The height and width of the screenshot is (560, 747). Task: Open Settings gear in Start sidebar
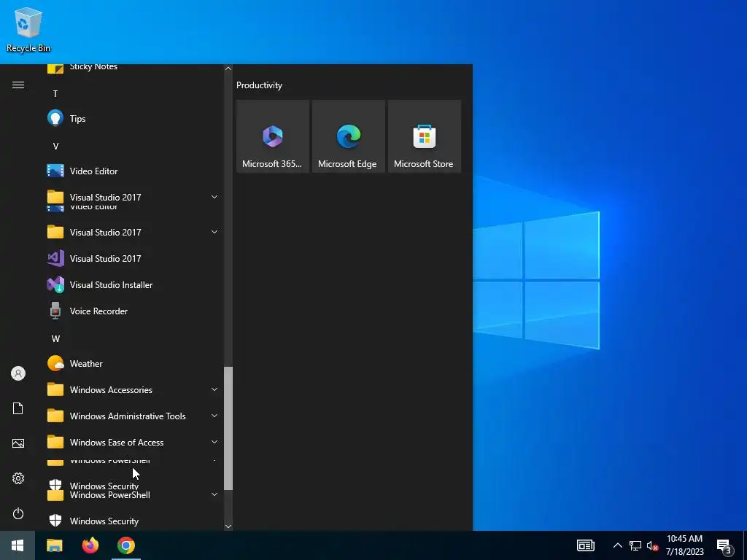point(18,478)
